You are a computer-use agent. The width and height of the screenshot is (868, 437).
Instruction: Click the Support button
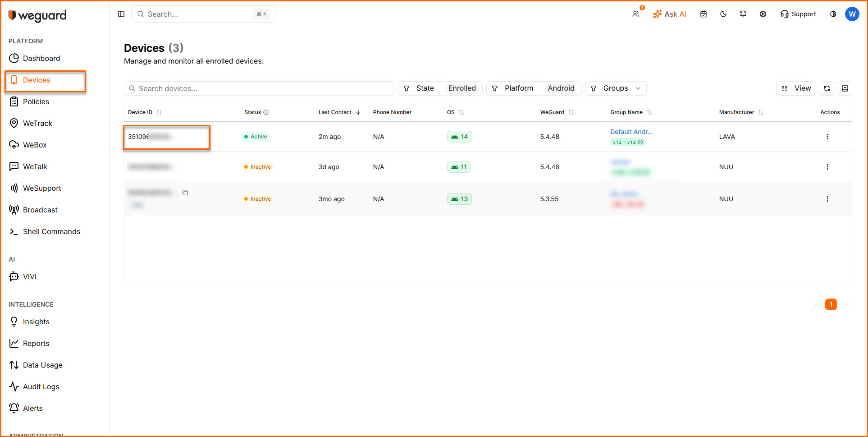click(798, 14)
